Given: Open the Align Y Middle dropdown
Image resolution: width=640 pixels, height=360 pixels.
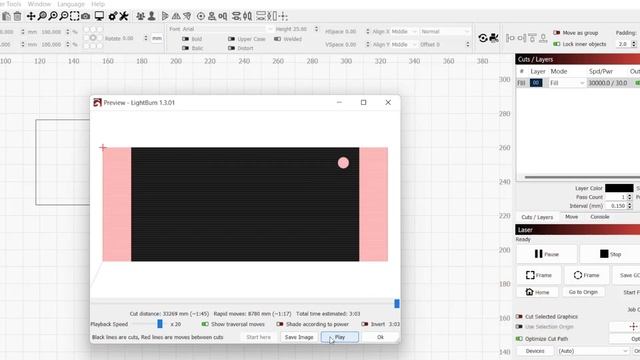Looking at the screenshot, I should [x=404, y=44].
